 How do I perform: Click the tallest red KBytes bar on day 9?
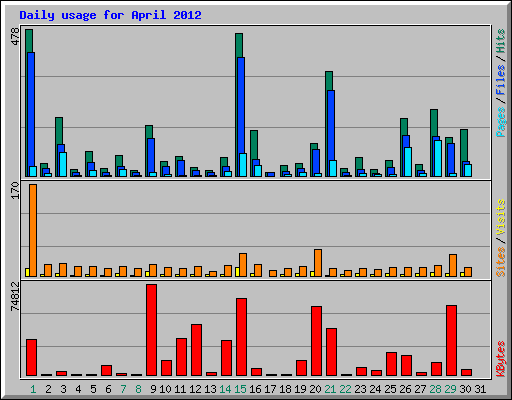[x=152, y=330]
